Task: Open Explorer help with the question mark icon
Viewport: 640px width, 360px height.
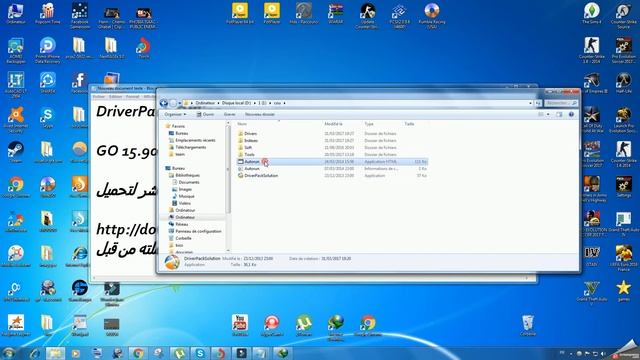Action: tap(571, 114)
